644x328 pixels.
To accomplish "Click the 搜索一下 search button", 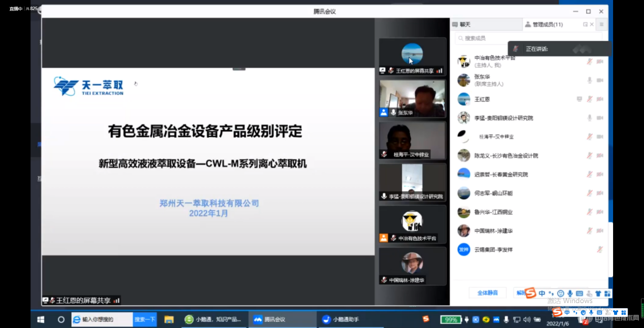I will click(x=145, y=319).
